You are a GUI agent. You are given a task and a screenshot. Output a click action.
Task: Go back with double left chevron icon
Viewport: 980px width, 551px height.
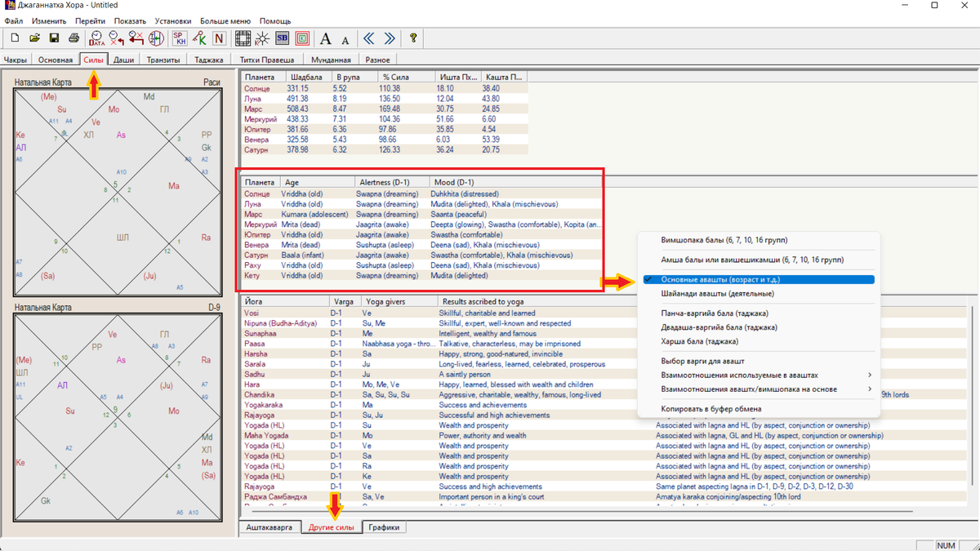(x=369, y=38)
